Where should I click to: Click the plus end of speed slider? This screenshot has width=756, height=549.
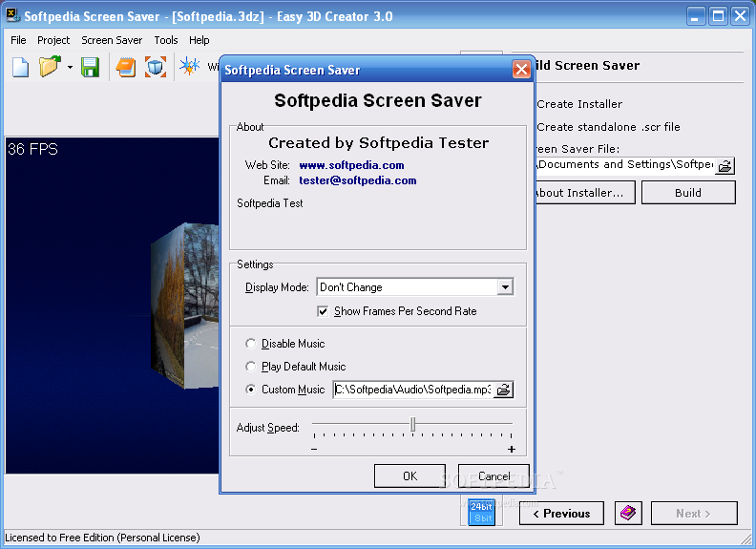pos(511,449)
